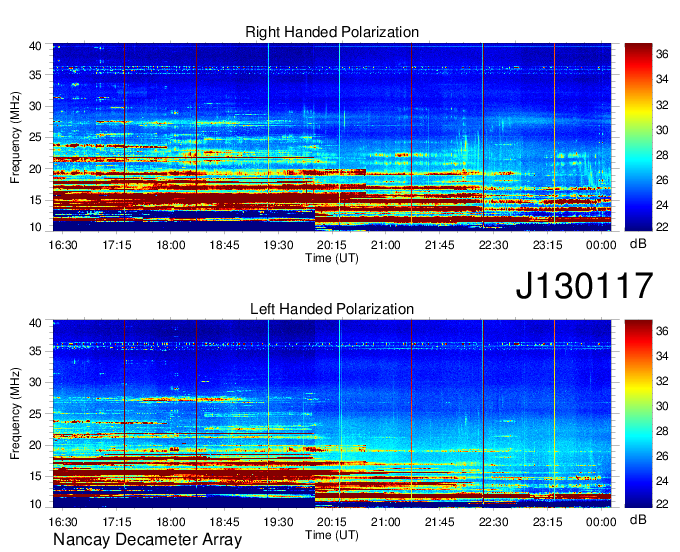Click the top plot's "Time (UT)" label
Image resolution: width=680 pixels, height=552 pixels.
point(332,258)
